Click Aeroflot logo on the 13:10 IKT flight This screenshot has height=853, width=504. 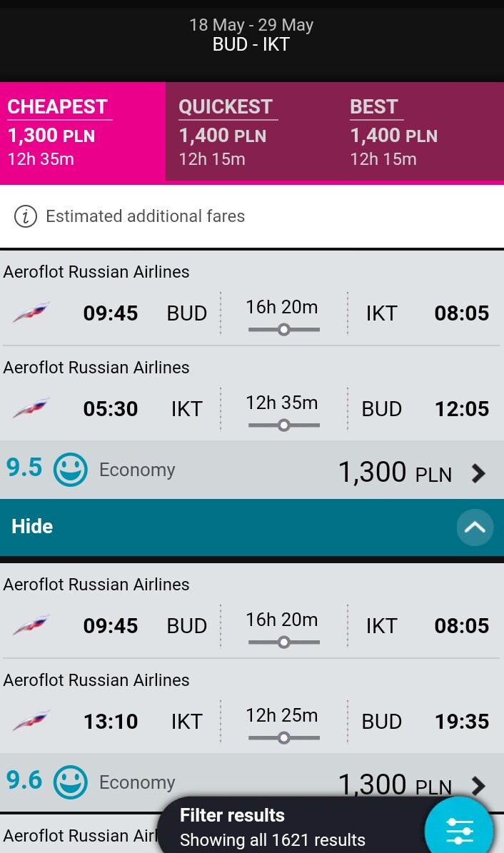pyautogui.click(x=31, y=721)
